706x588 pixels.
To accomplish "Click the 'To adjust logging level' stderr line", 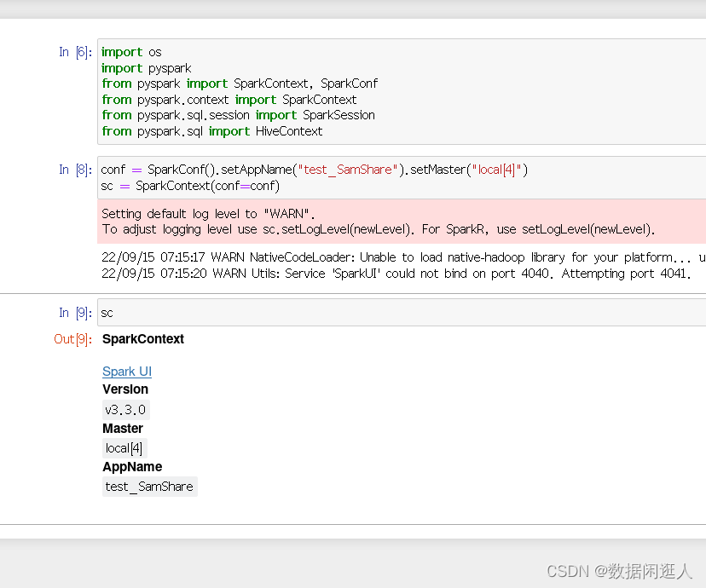I will 379,229.
